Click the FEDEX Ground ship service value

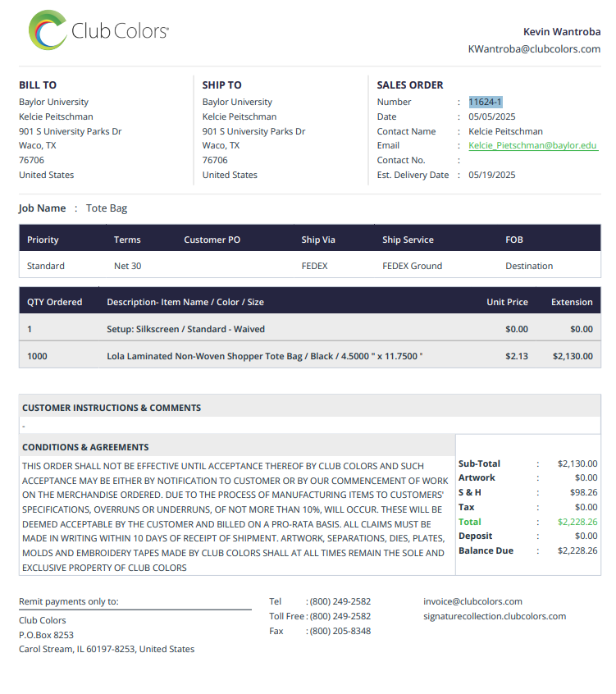click(412, 266)
